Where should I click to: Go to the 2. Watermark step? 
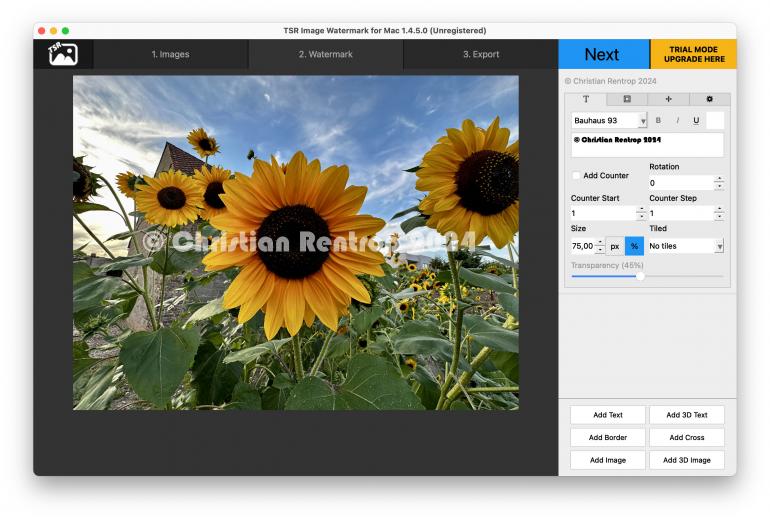point(326,54)
